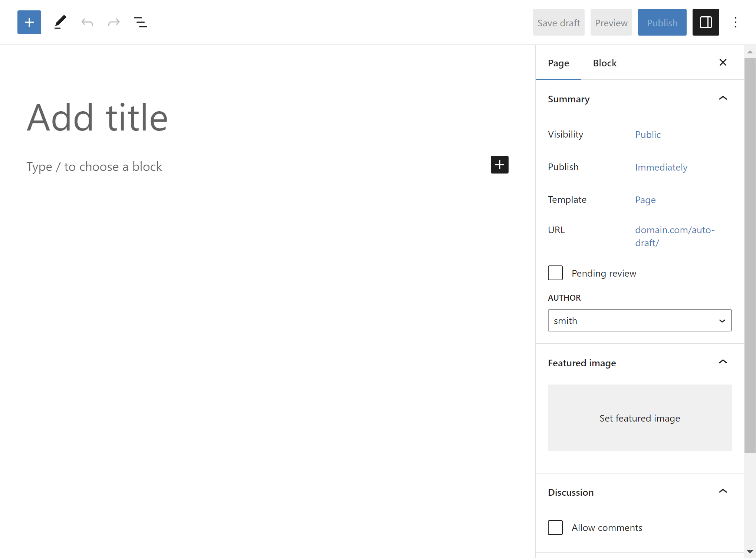Open the three-dot Options menu
756x558 pixels.
[735, 22]
